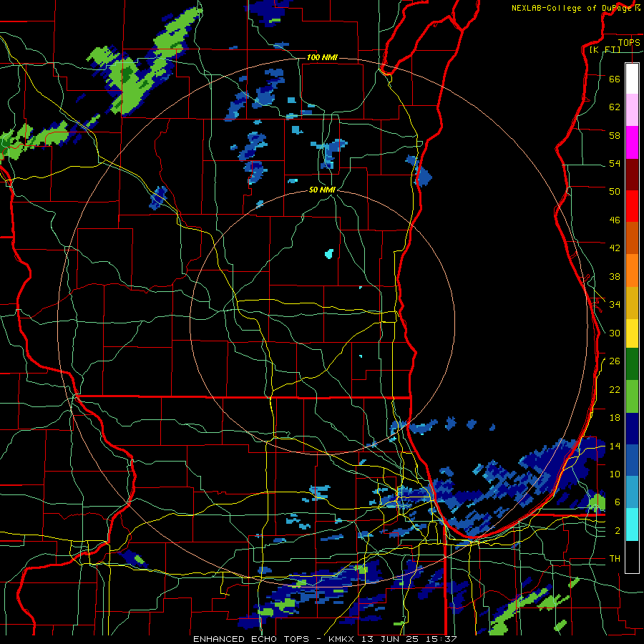This screenshot has height=644, width=644.
Task: Click the legend value 26
Action: (615, 361)
